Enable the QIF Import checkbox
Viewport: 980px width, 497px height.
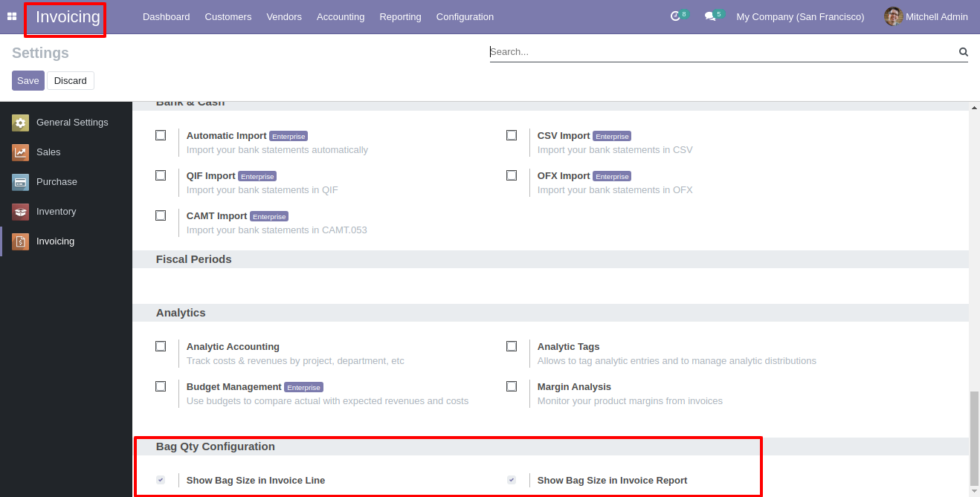pos(161,175)
